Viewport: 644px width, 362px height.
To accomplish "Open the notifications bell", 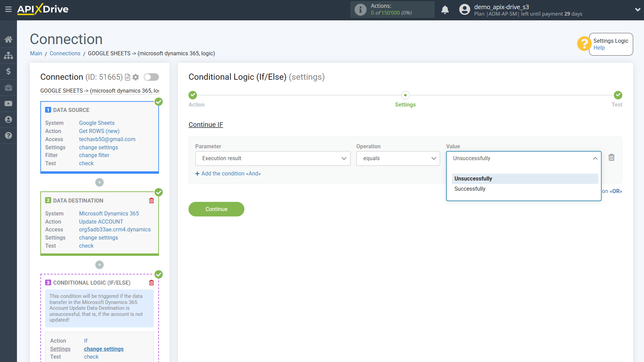I will point(445,9).
